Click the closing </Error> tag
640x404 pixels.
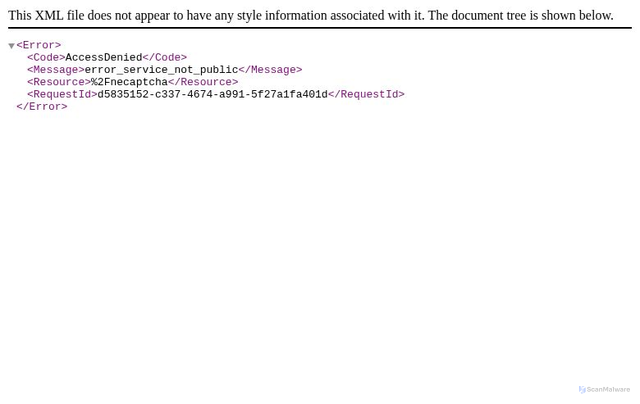42,107
